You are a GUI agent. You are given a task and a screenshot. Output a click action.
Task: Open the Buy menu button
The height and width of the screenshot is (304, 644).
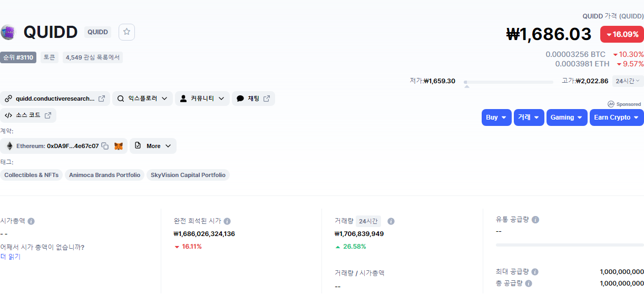pyautogui.click(x=496, y=117)
